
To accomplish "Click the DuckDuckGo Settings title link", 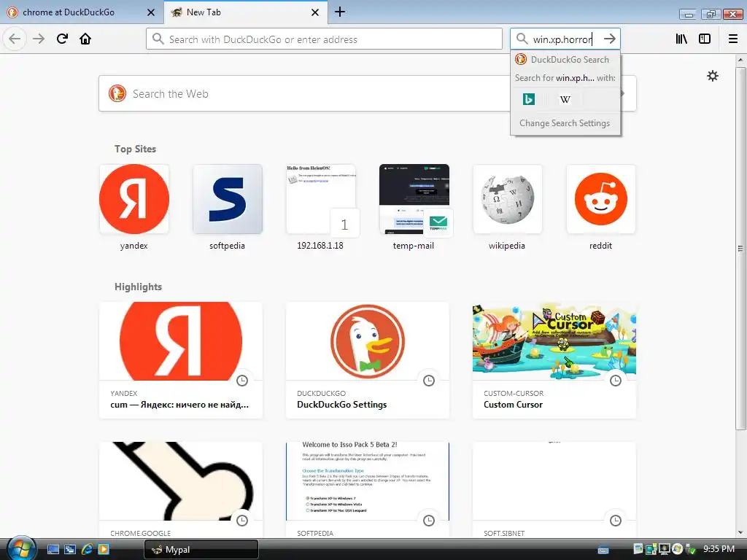I will point(341,405).
